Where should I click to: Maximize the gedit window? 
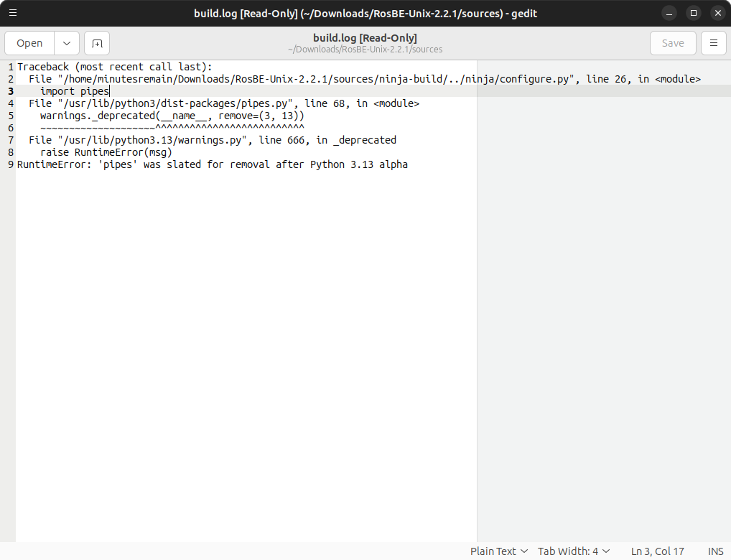tap(693, 13)
